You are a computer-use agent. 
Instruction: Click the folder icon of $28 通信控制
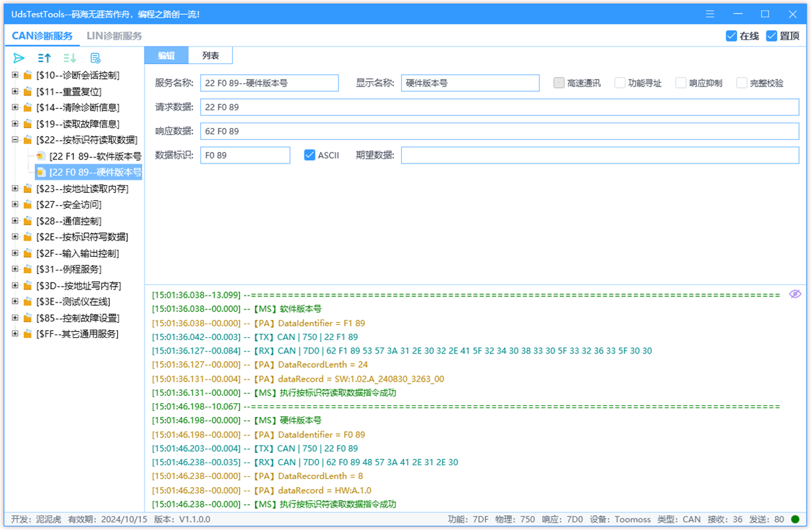tap(28, 221)
